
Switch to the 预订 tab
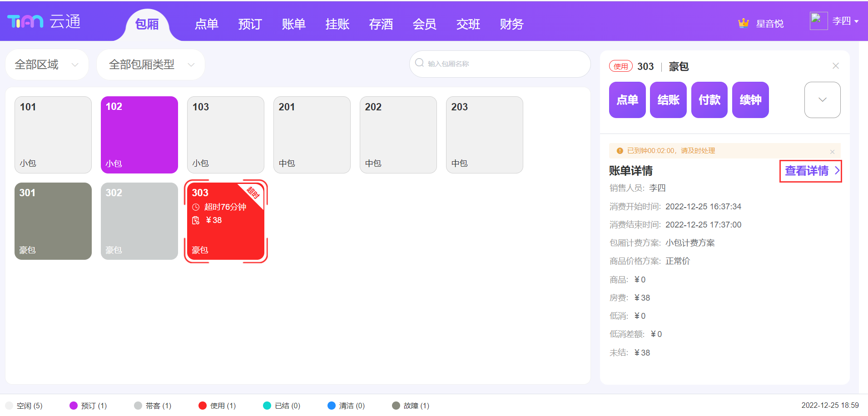(x=250, y=24)
